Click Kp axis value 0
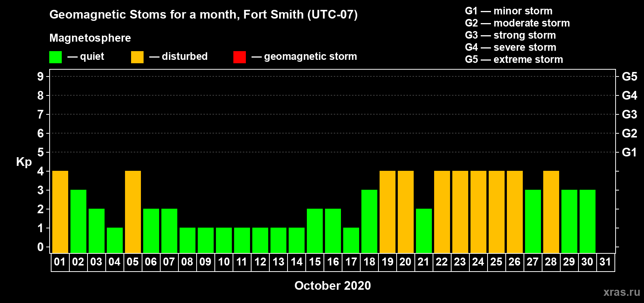Viewport: 644px width, 303px height. click(x=41, y=247)
